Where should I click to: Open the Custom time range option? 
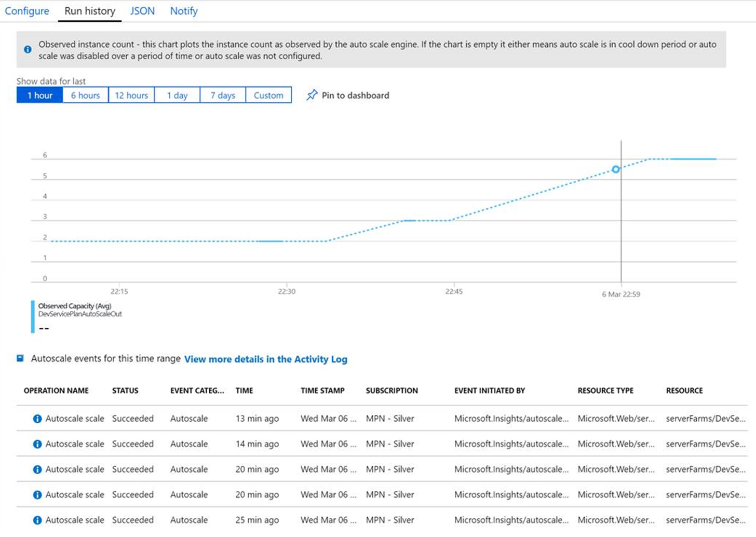click(268, 95)
